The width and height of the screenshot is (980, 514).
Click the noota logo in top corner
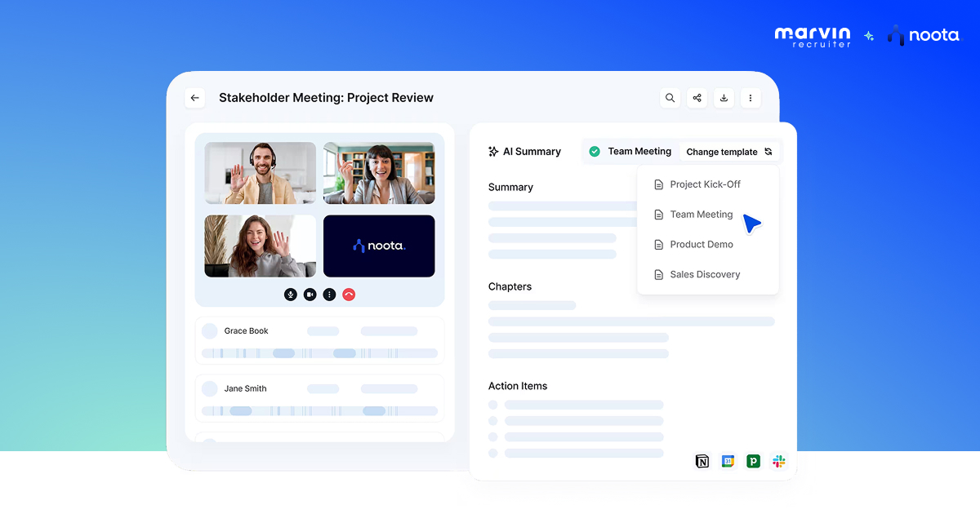pos(924,36)
